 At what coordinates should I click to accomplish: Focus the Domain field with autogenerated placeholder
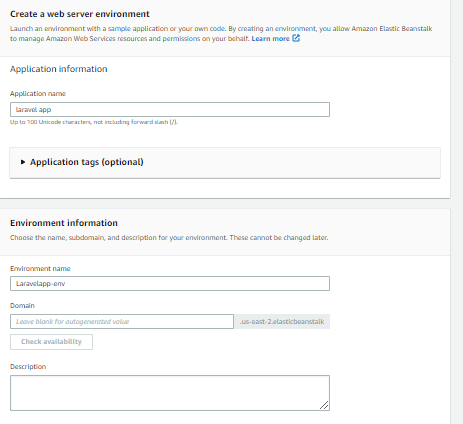[122, 322]
